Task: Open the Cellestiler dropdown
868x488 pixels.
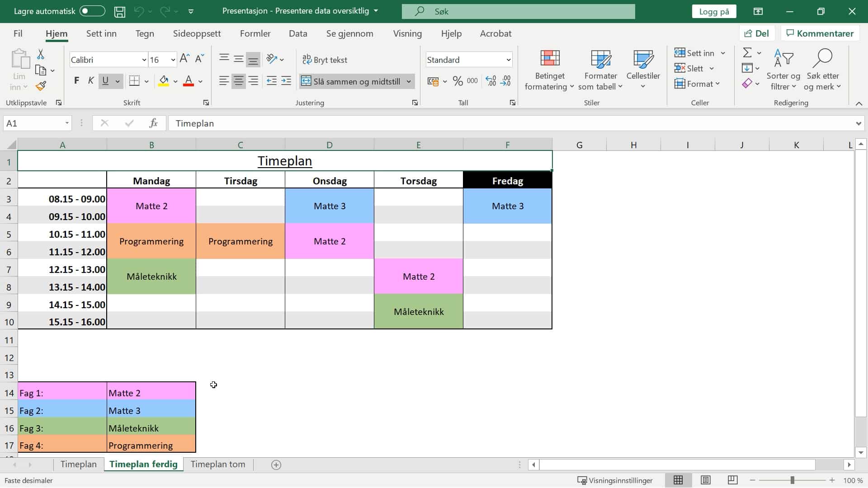Action: click(643, 70)
